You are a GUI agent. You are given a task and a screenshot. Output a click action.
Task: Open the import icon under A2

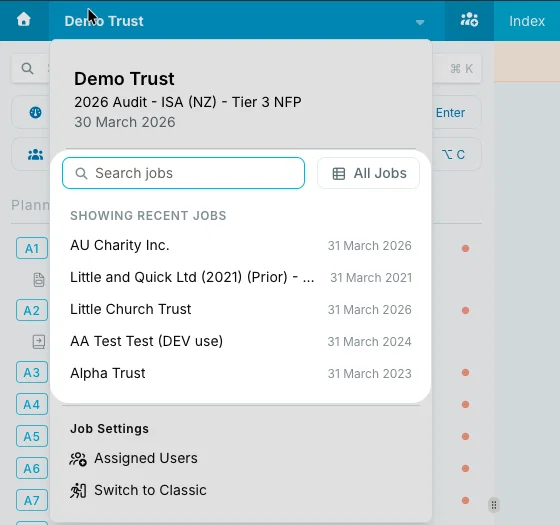(x=39, y=342)
